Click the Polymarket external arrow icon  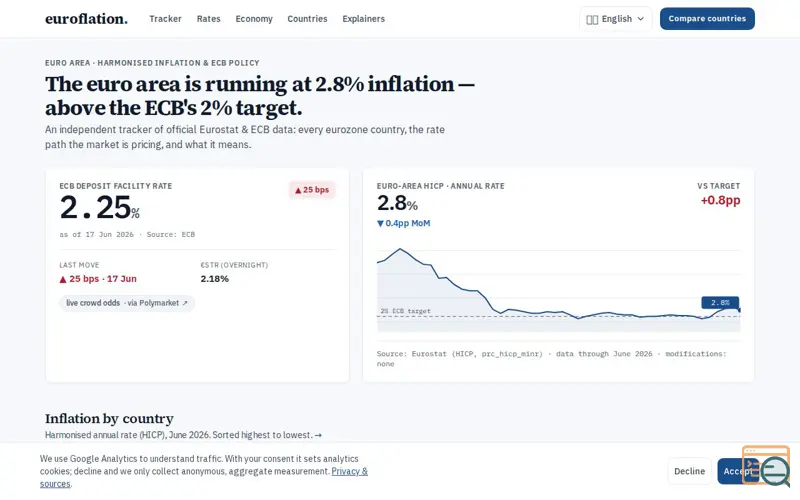pyautogui.click(x=185, y=303)
